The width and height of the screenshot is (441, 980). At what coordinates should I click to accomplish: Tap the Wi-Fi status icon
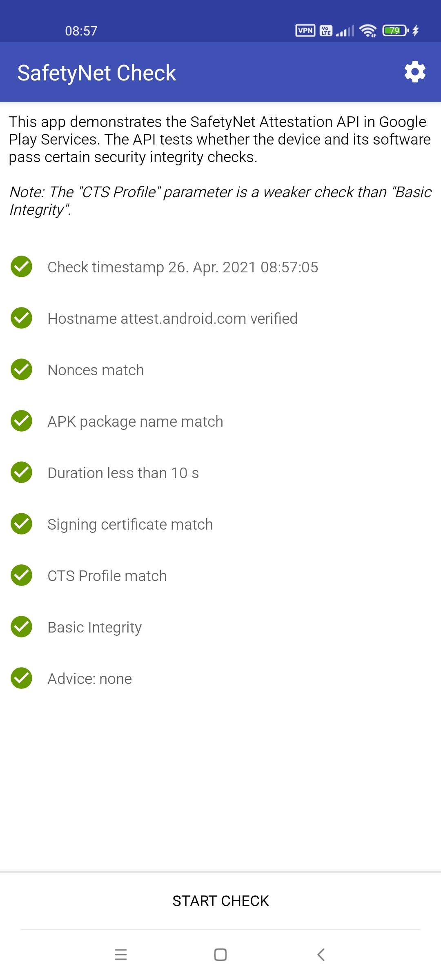click(x=368, y=31)
